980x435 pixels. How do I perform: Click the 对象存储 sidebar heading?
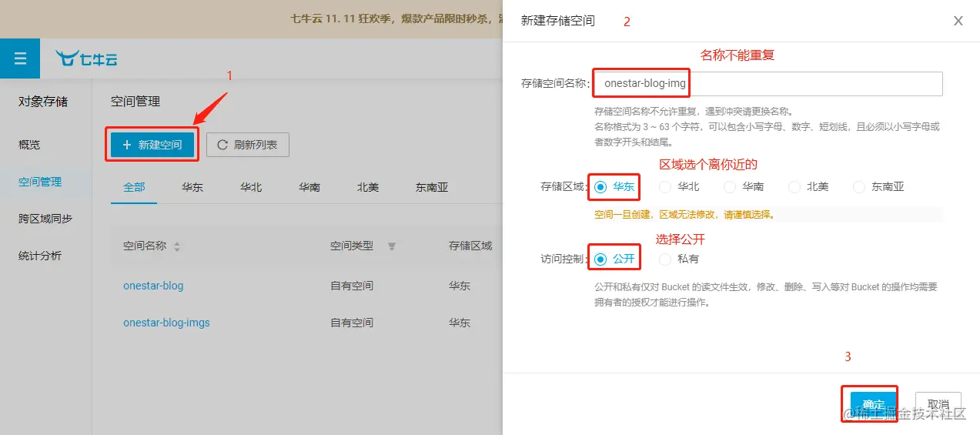tap(43, 101)
